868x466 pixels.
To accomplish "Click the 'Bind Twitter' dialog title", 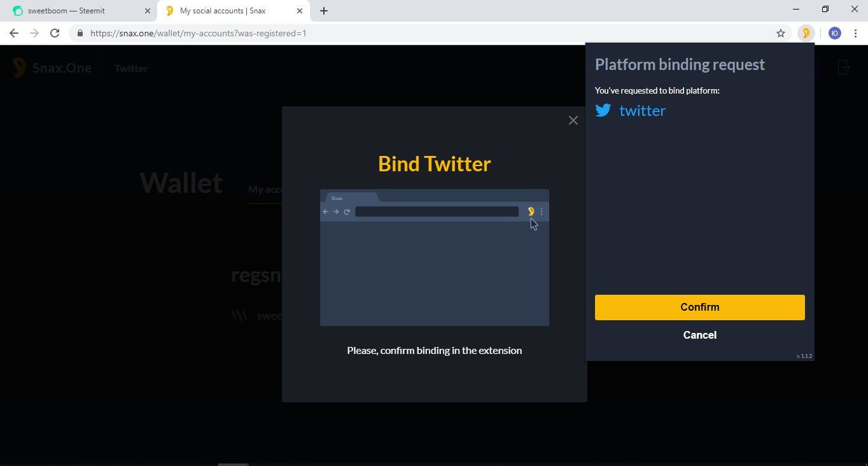I will (435, 164).
